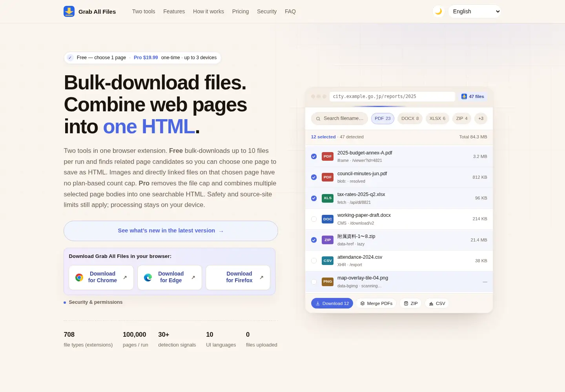Viewport: 565px width, 392px height.
Task: Click the checkmark icon in the Free badge
Action: (x=70, y=58)
